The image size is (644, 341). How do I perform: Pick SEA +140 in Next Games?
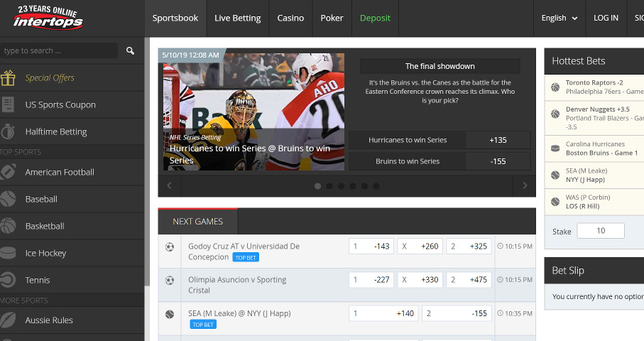(383, 313)
